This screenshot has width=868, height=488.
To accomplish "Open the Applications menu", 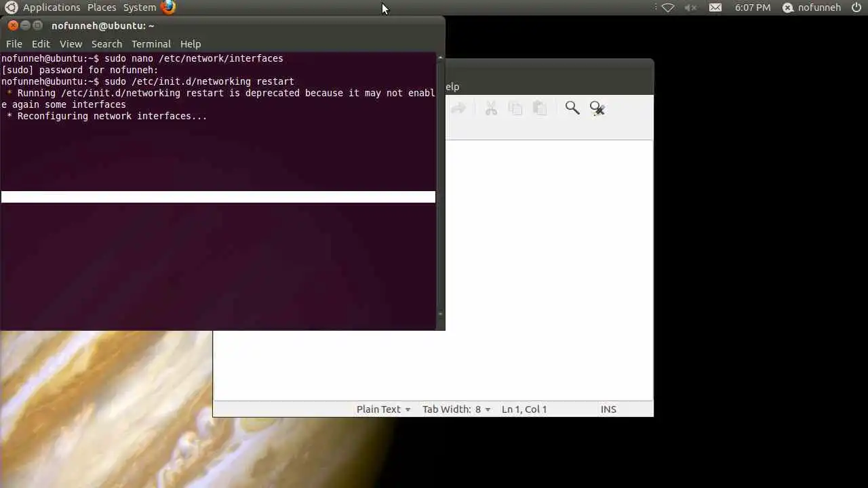I will coord(52,7).
